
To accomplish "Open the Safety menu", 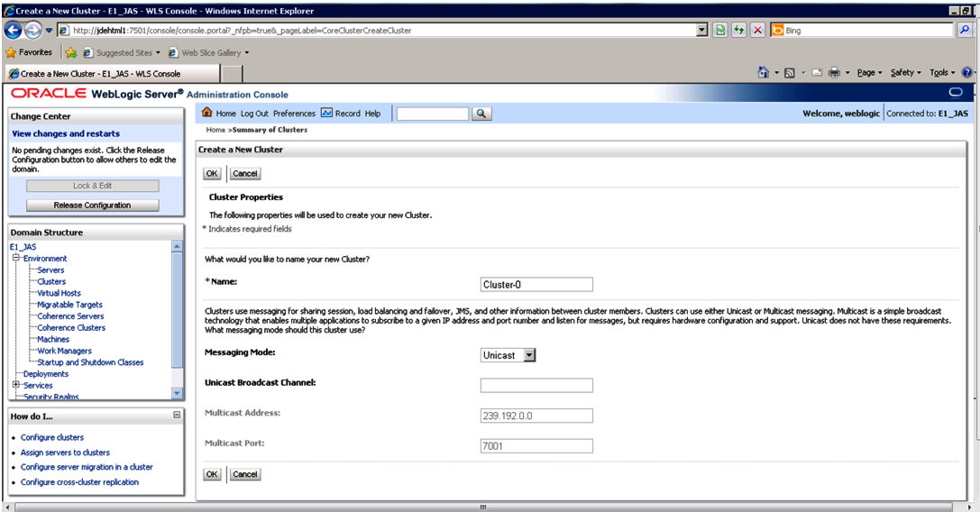I will pos(906,72).
